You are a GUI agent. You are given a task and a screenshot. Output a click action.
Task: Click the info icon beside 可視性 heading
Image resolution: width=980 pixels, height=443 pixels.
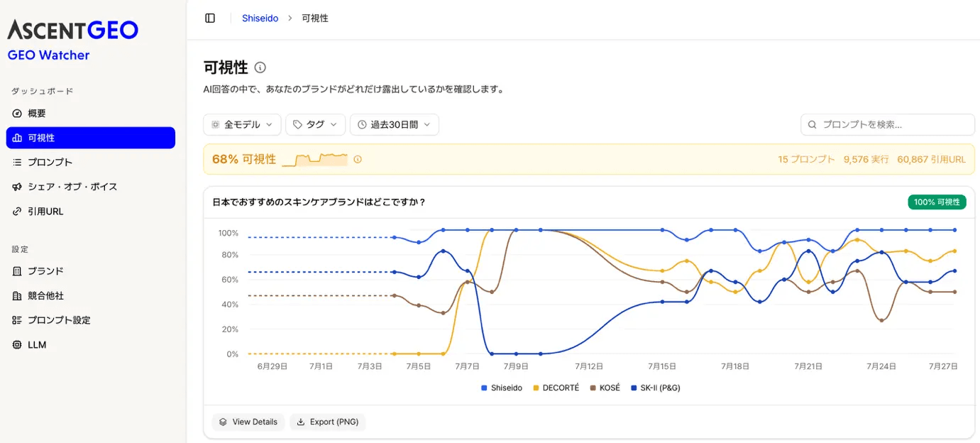260,68
